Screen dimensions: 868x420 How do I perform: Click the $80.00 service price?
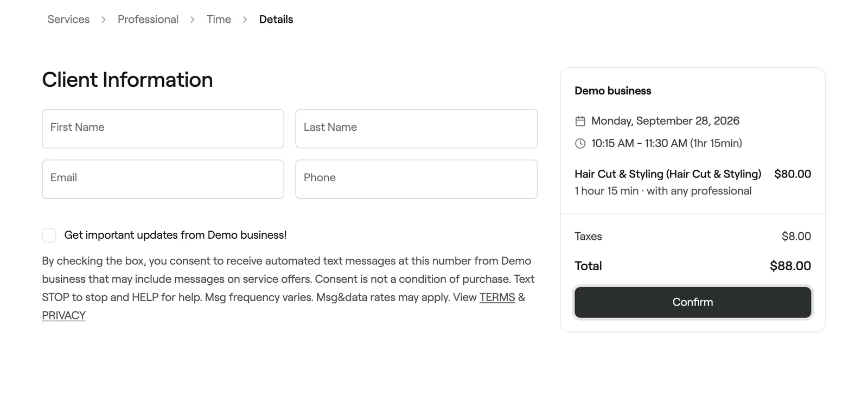click(x=793, y=174)
